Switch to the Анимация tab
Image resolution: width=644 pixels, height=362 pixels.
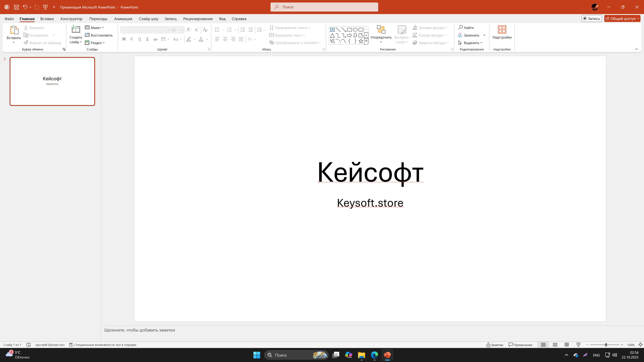[x=123, y=19]
